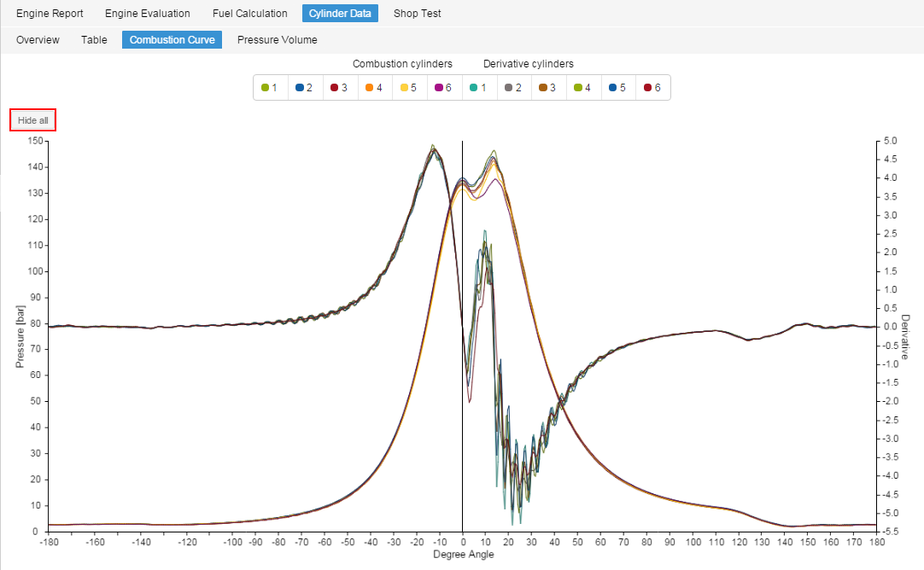This screenshot has height=570, width=924.
Task: Toggle derivative cylinder 2 curve on or off
Action: click(513, 87)
